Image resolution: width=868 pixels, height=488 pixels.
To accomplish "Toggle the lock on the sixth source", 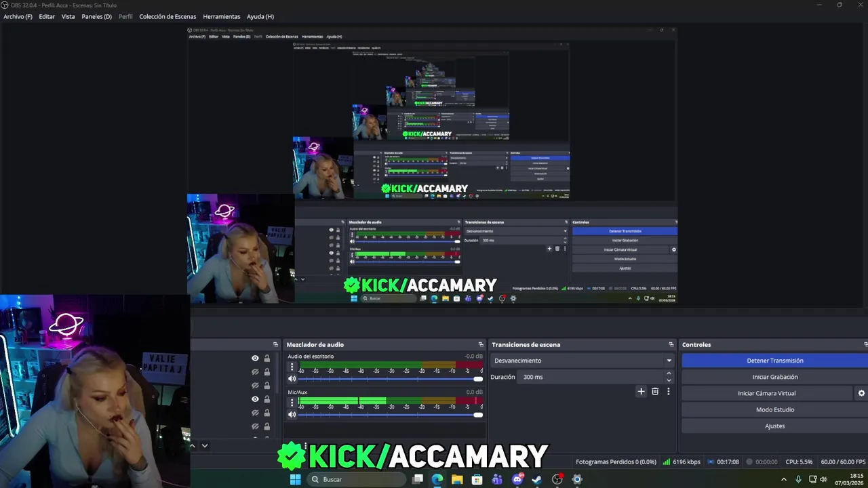I will coord(267,426).
